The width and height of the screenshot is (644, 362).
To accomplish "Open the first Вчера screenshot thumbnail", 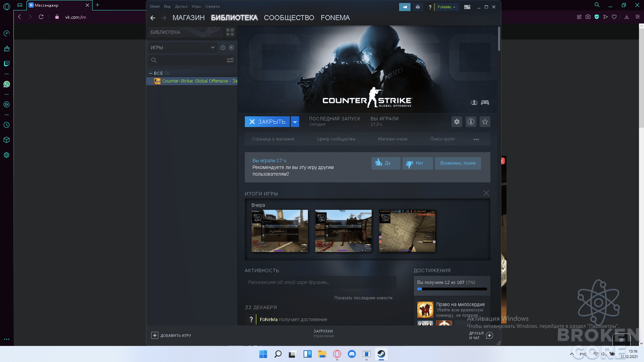I will pos(280,231).
